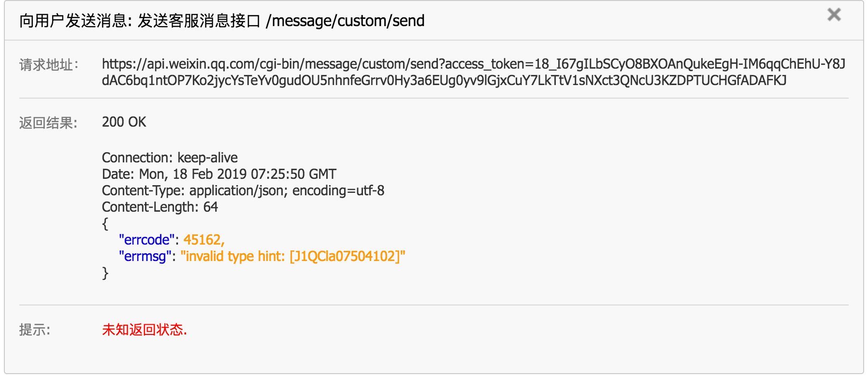Click the 返回结果 label
Screen dimensions: 868x377
tap(48, 123)
